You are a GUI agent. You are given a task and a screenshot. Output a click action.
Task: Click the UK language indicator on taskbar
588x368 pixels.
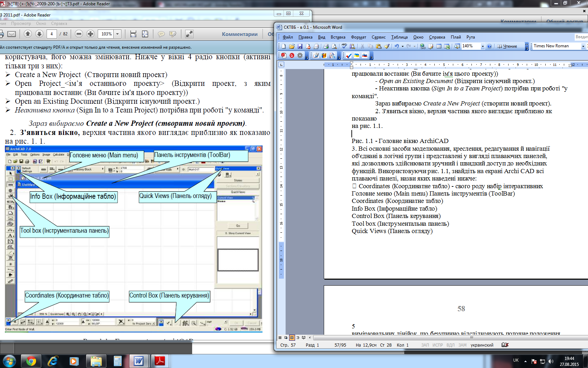pyautogui.click(x=516, y=360)
